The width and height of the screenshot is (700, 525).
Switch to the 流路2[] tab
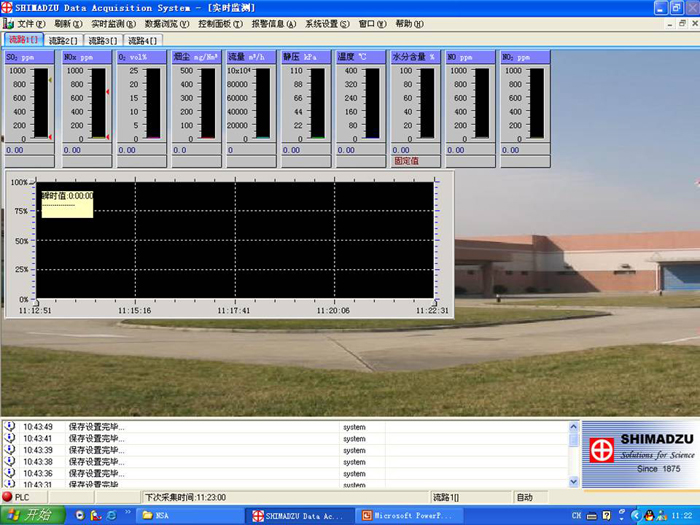pyautogui.click(x=63, y=40)
